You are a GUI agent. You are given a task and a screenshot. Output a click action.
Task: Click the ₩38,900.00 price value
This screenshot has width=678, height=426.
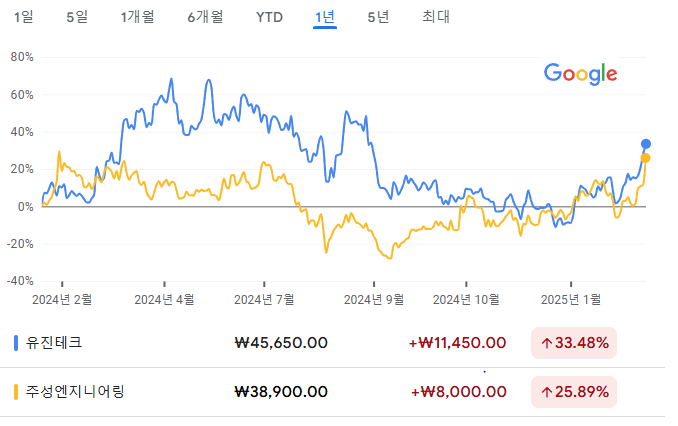tap(281, 392)
